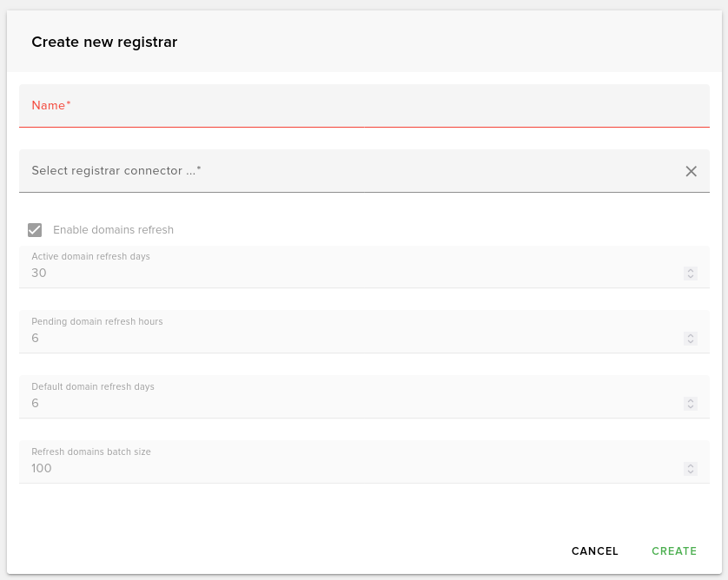The height and width of the screenshot is (580, 728).
Task: Cancel creating the new registrar
Action: coord(594,550)
